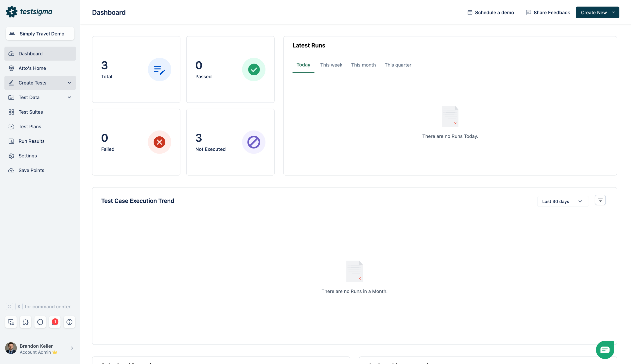631x364 pixels.
Task: Expand the Create Tests menu chevron
Action: point(69,83)
